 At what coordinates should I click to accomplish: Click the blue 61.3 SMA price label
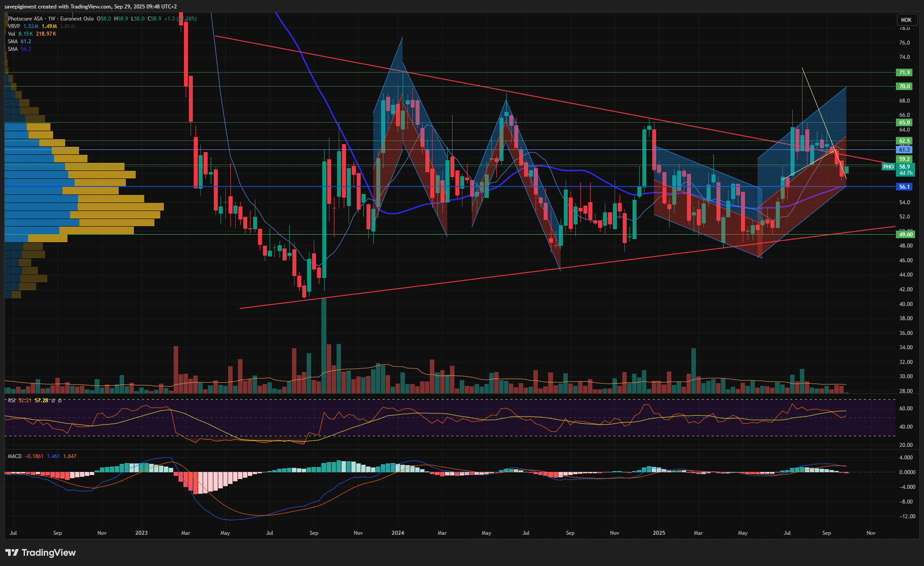point(904,150)
